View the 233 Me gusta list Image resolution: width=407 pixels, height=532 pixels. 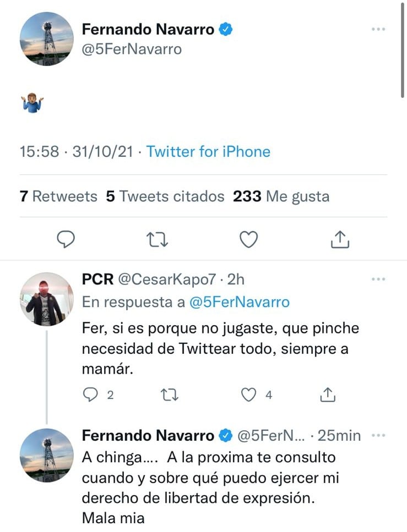coord(281,196)
